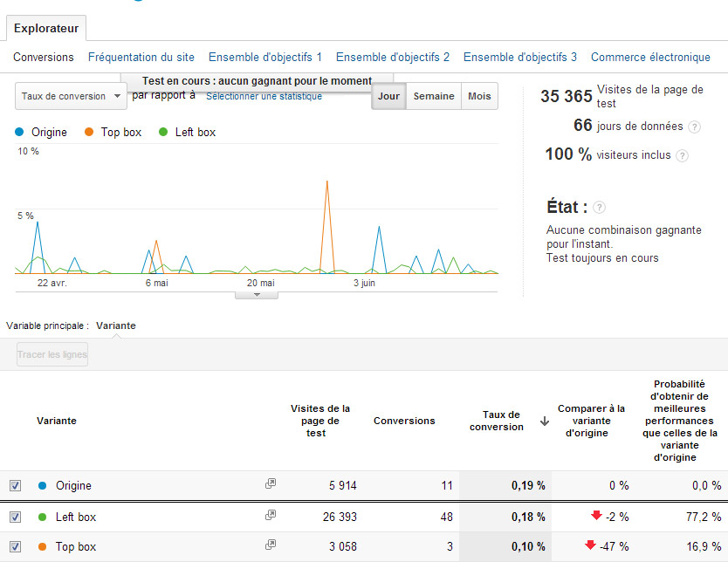Click the 48 conversions value
Viewport: 728px width, 562px height.
tap(447, 517)
